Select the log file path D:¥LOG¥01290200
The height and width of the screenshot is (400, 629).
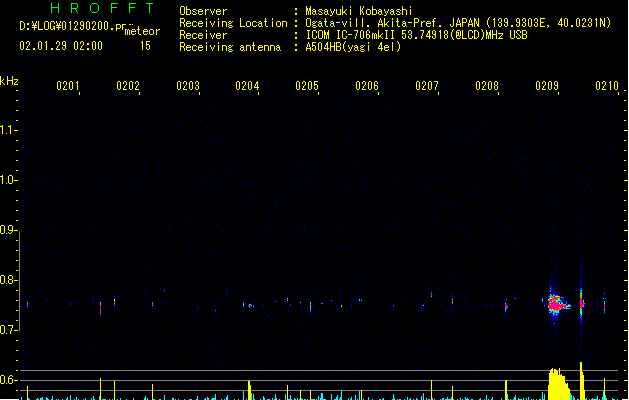pyautogui.click(x=73, y=26)
